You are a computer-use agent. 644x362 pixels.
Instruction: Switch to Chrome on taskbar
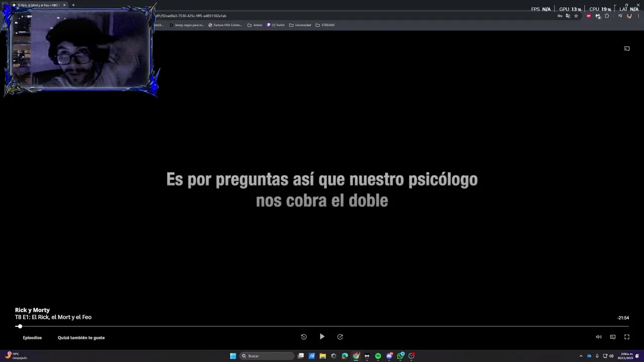356,356
